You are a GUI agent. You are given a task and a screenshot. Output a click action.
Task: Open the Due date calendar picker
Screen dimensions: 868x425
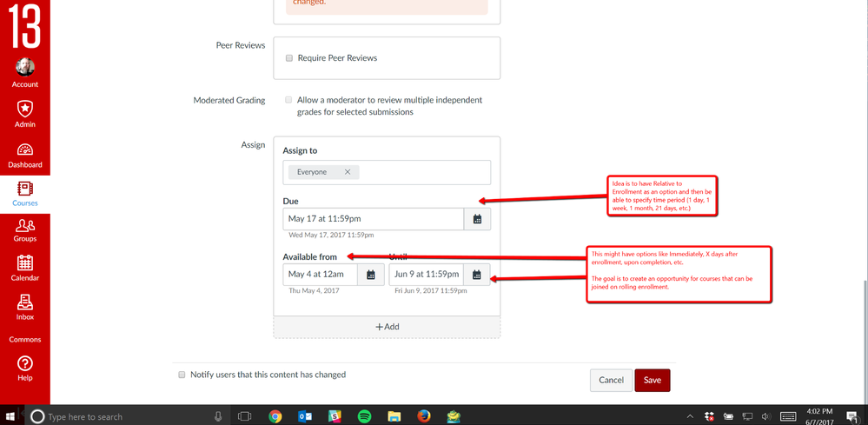click(x=477, y=219)
